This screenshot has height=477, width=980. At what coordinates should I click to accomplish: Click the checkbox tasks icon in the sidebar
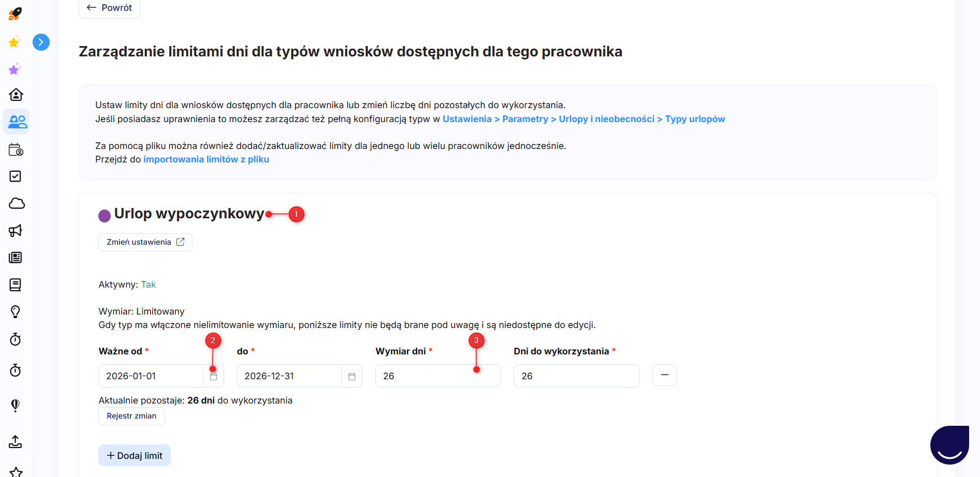coord(16,176)
